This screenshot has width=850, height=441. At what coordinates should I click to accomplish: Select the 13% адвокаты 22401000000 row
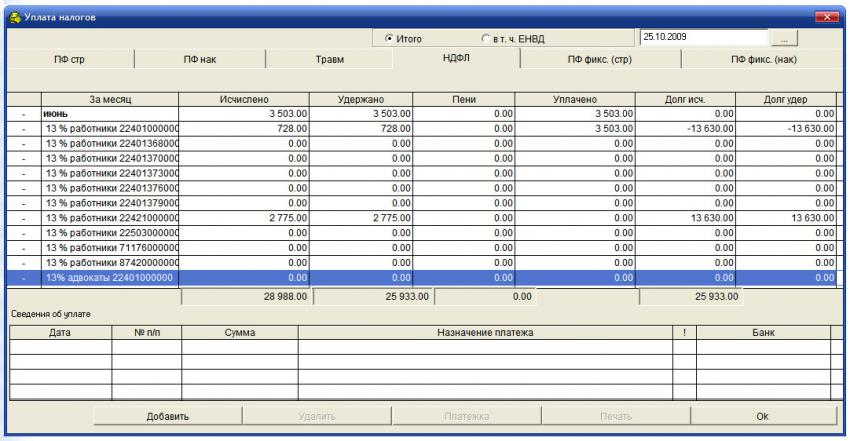108,277
